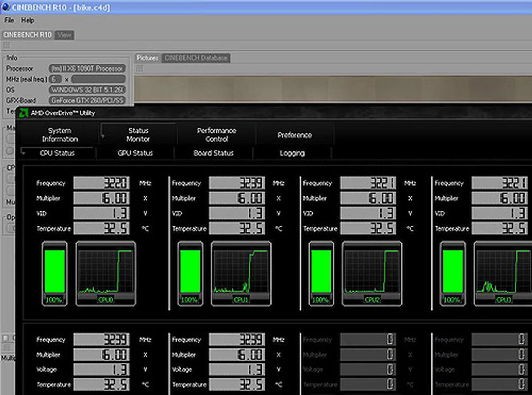Switch to the Performance Control tab

coord(216,135)
